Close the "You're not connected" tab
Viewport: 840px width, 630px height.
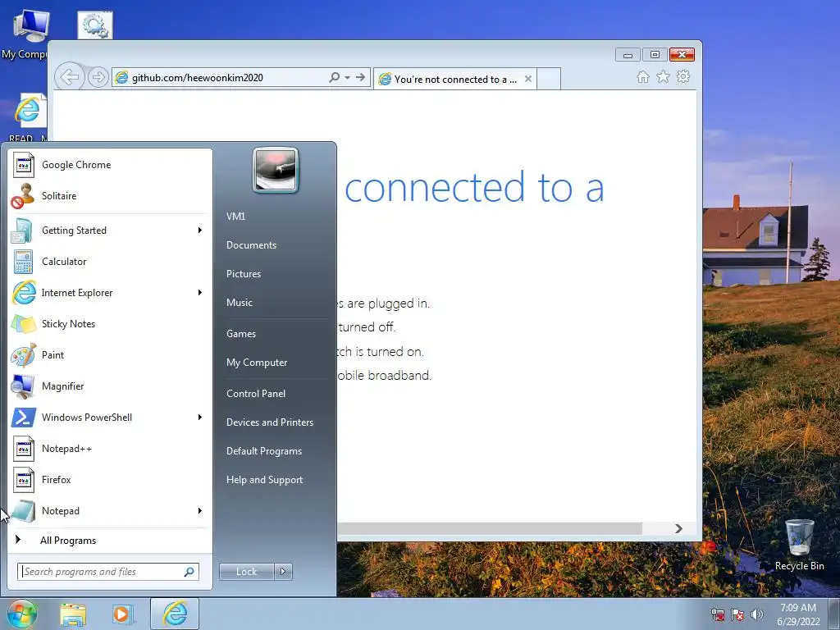pyautogui.click(x=528, y=79)
